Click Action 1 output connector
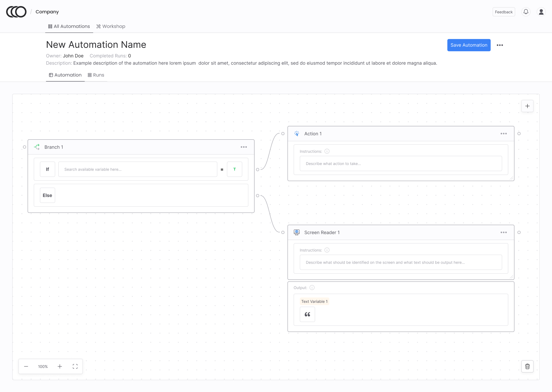The height and width of the screenshot is (392, 552). click(519, 134)
